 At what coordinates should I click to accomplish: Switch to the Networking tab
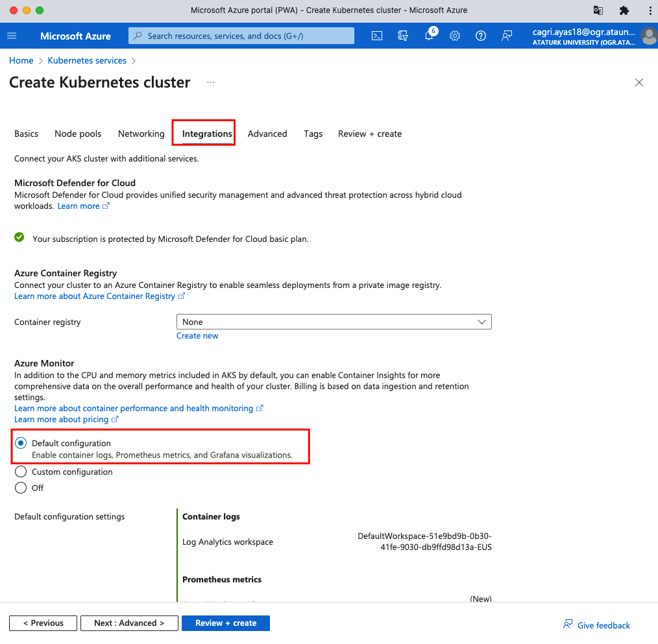[x=141, y=134]
